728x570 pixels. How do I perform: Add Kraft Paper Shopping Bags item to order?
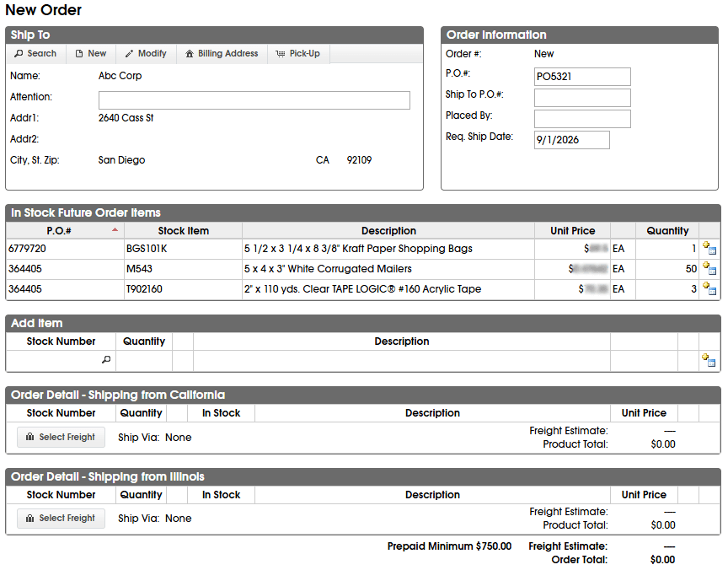coord(709,248)
